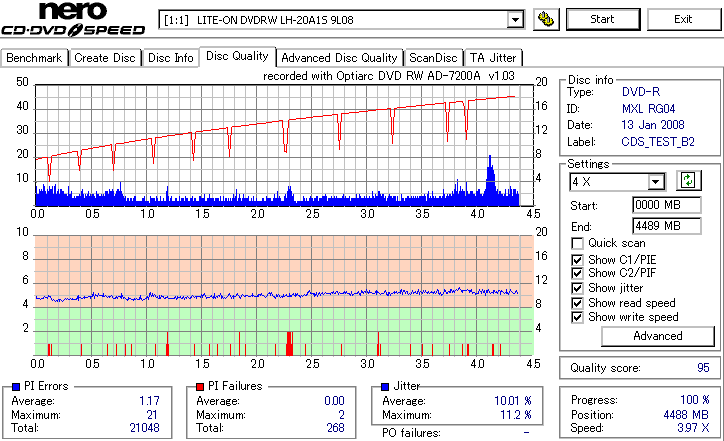
Task: Switch to the Benchmark tab
Action: 34,58
